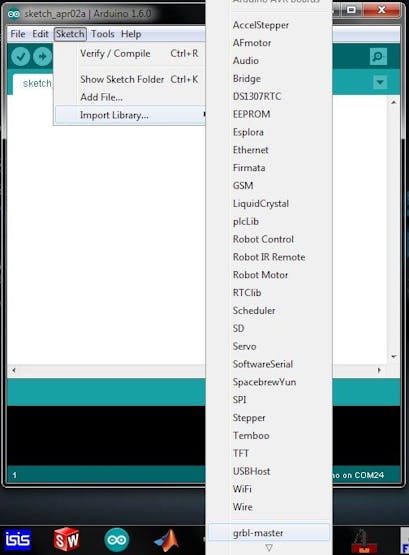Open the Edit menu
Viewport: 409px width, 555px height.
40,34
